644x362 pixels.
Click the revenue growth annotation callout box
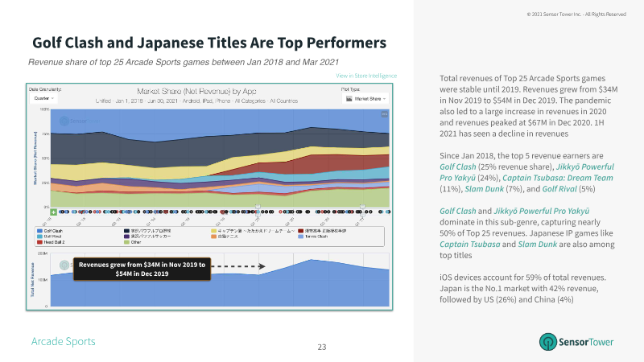142,269
